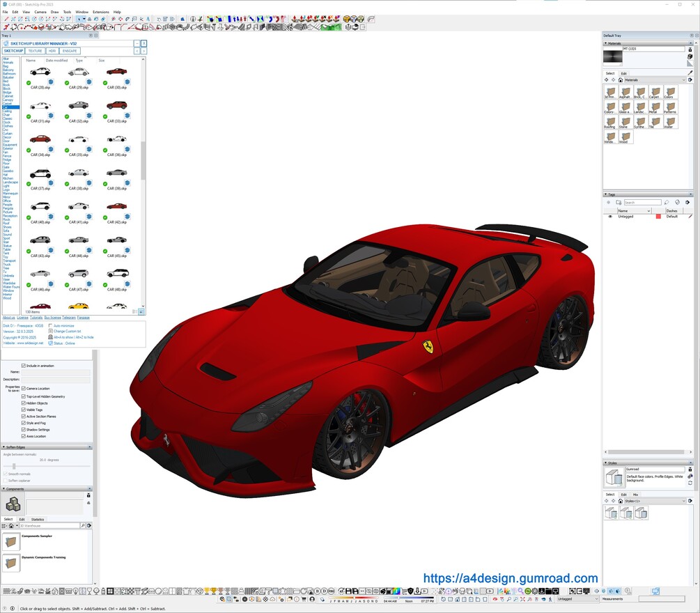700x613 pixels.
Task: Enable Auto minimize checkbox
Action: tap(50, 325)
